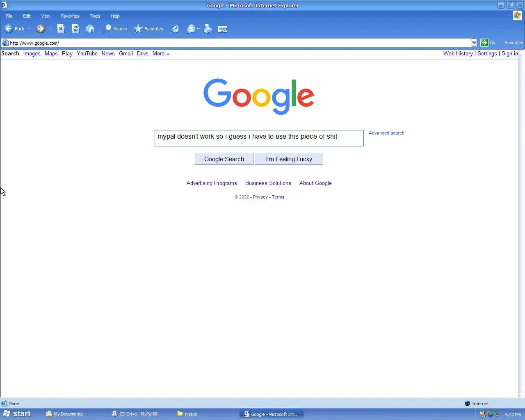Expand the Back button history dropdown
The width and height of the screenshot is (525, 420).
[29, 29]
